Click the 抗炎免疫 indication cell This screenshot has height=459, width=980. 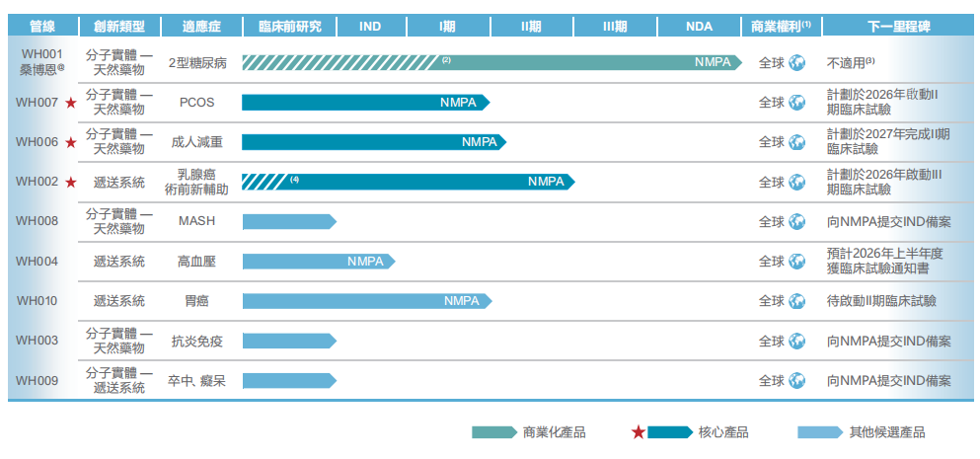[x=196, y=341]
